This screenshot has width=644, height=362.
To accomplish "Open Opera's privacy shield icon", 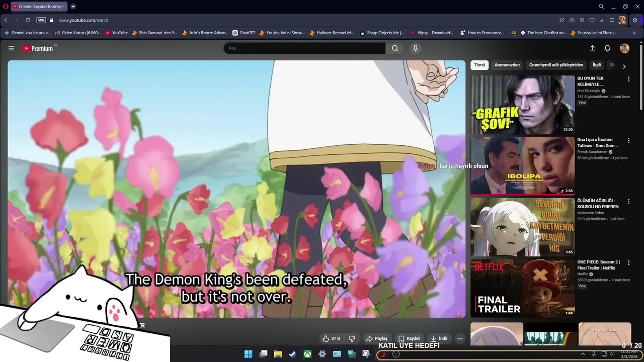I will click(582, 20).
